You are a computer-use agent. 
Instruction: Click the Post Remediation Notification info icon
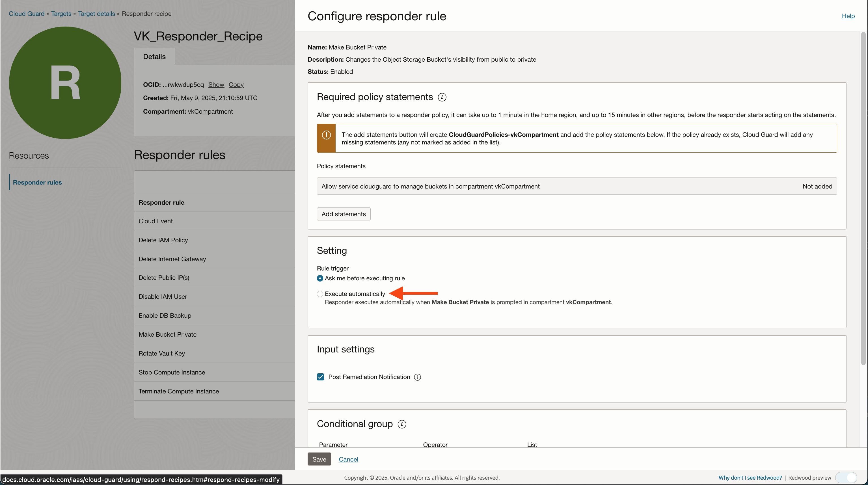417,377
